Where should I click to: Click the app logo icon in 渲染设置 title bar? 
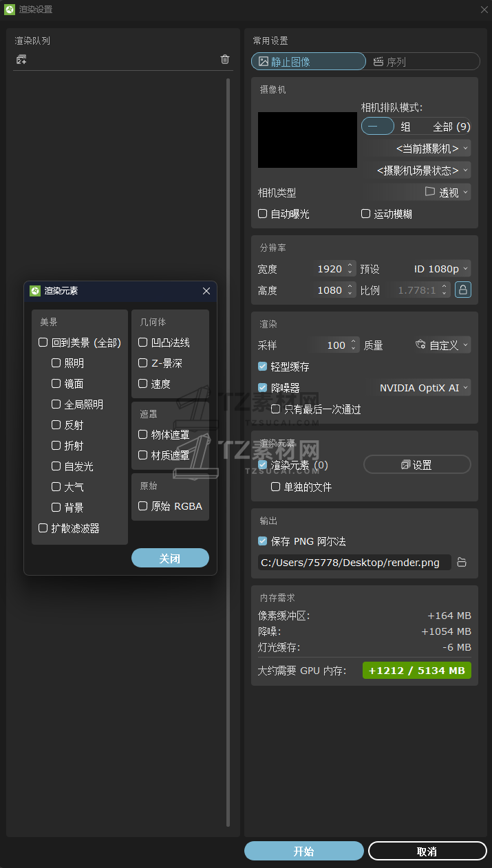(10, 10)
